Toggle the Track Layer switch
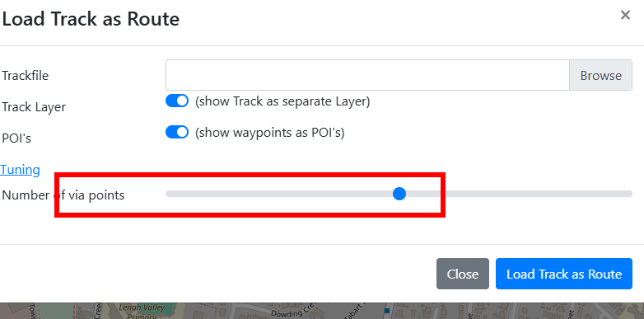644x319 pixels. click(x=177, y=101)
